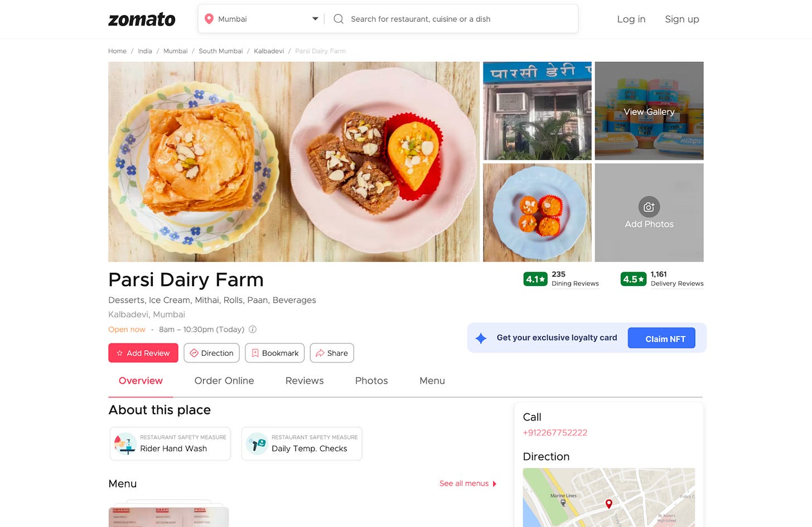Click the Daily Temp. Checks safety icon

(257, 444)
